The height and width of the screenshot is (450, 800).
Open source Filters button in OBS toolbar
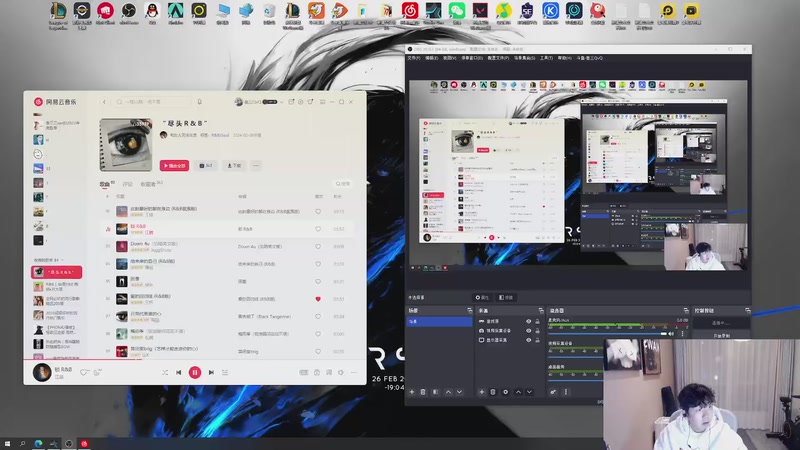pyautogui.click(x=507, y=297)
